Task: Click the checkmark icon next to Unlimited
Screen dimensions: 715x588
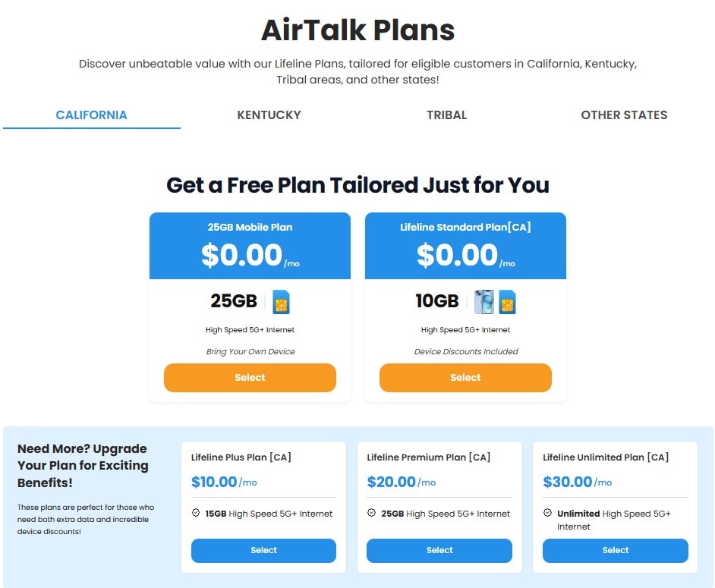Action: pos(548,513)
